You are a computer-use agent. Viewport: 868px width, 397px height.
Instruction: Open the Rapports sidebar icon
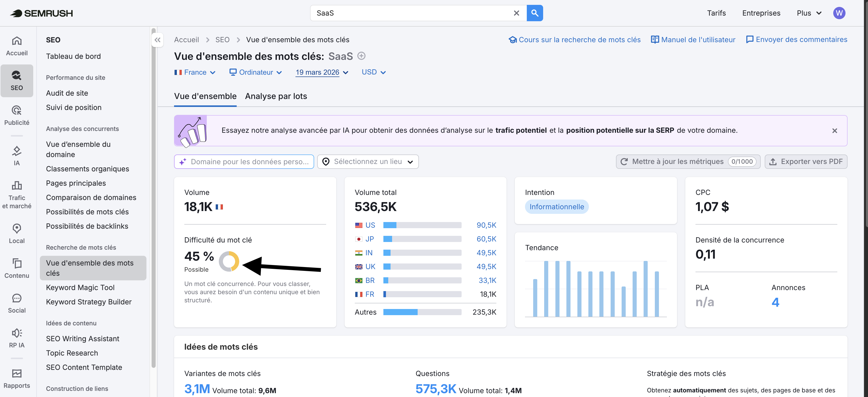coord(17,378)
